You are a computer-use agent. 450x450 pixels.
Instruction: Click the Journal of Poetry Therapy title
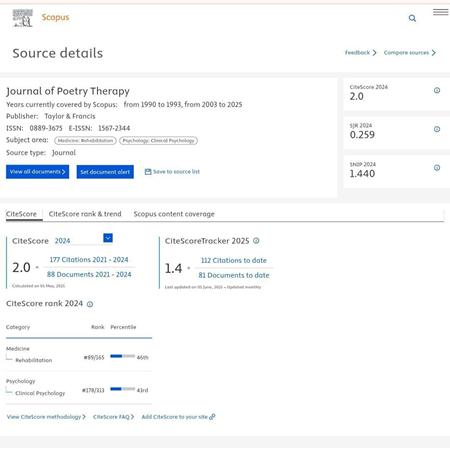68,91
